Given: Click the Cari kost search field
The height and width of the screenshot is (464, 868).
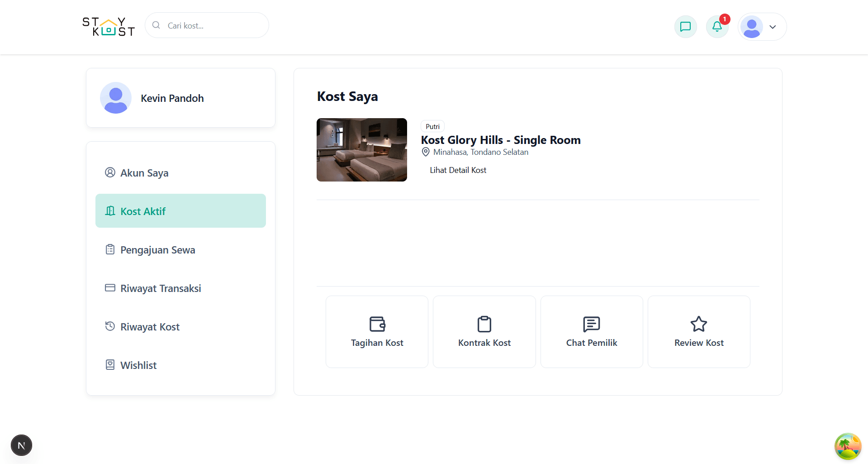Looking at the screenshot, I should coord(207,25).
